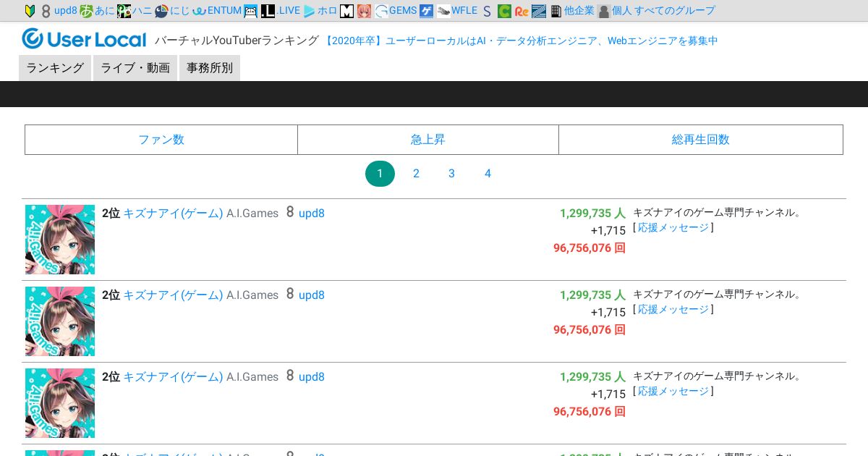868x456 pixels.
Task: Click the S letter group icon
Action: [487, 11]
